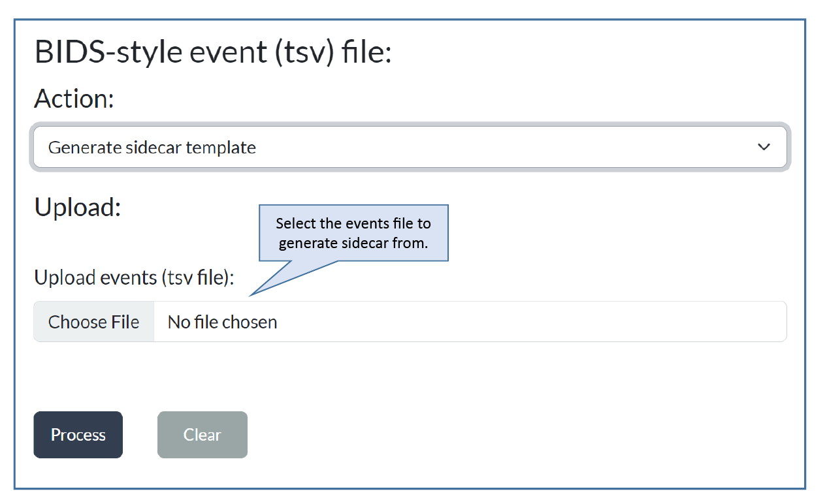Click 'generate sidecar from.' tooltip line
The image size is (827, 504).
point(353,244)
